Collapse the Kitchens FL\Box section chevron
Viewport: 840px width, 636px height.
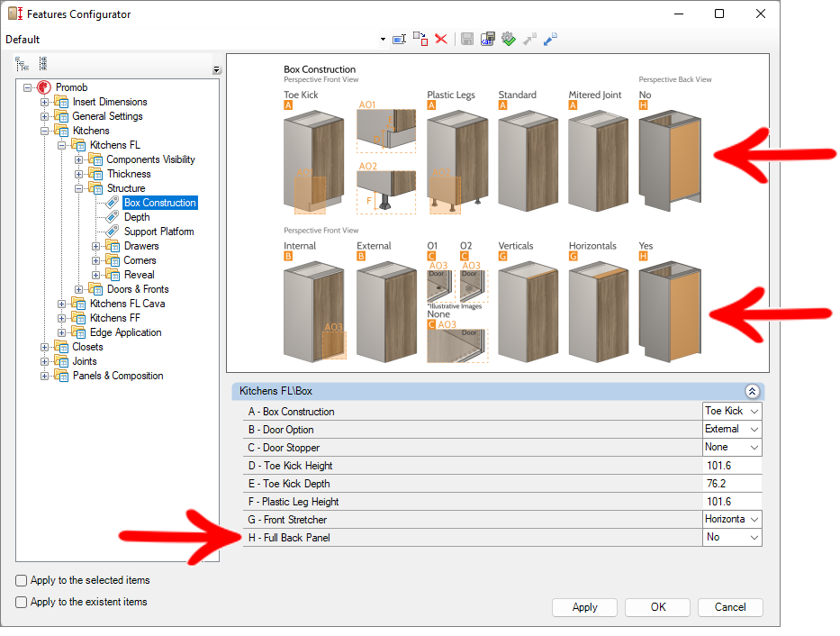752,391
